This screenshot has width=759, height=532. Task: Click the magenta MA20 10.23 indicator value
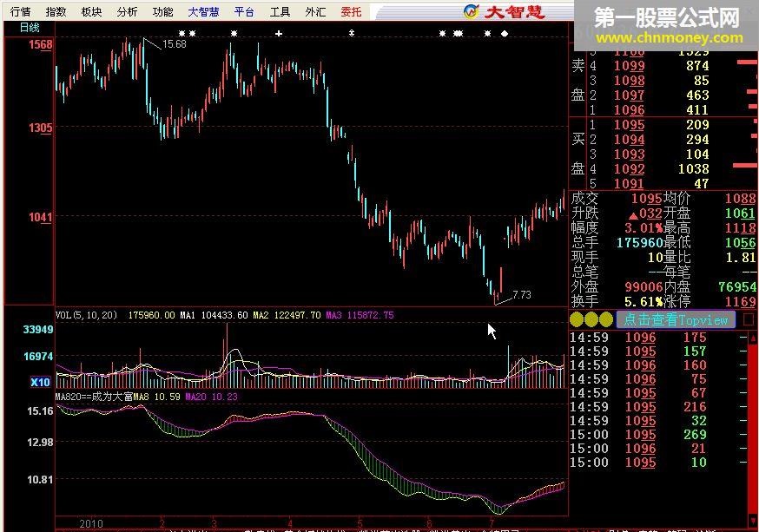[212, 397]
